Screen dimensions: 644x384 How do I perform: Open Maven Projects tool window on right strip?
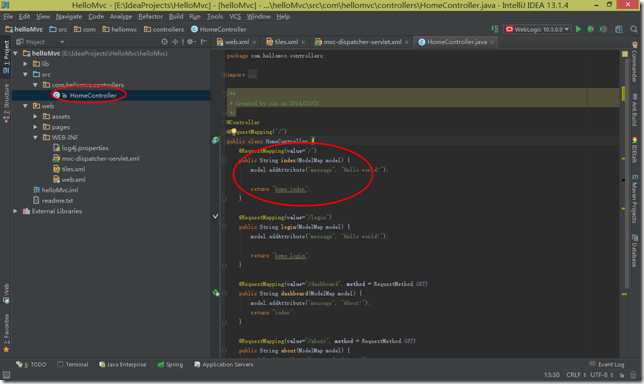pos(635,199)
